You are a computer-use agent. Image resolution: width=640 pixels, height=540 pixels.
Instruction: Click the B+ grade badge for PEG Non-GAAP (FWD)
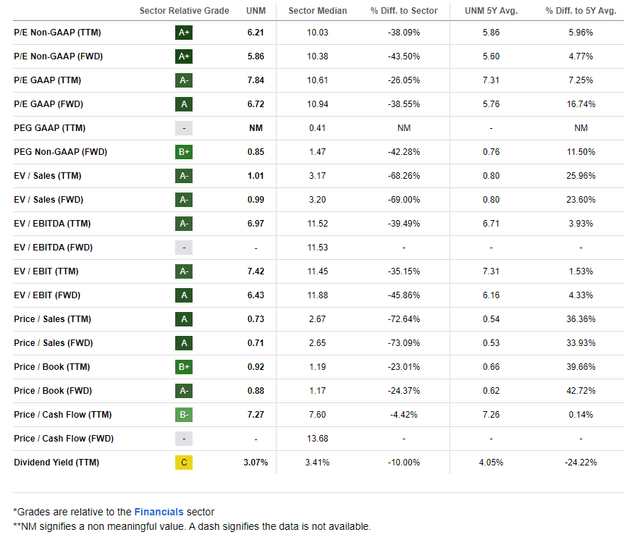[184, 152]
